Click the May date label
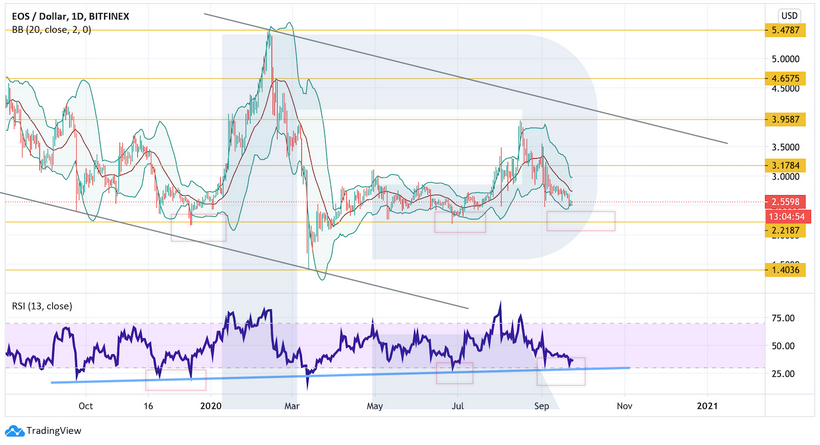 tap(375, 406)
